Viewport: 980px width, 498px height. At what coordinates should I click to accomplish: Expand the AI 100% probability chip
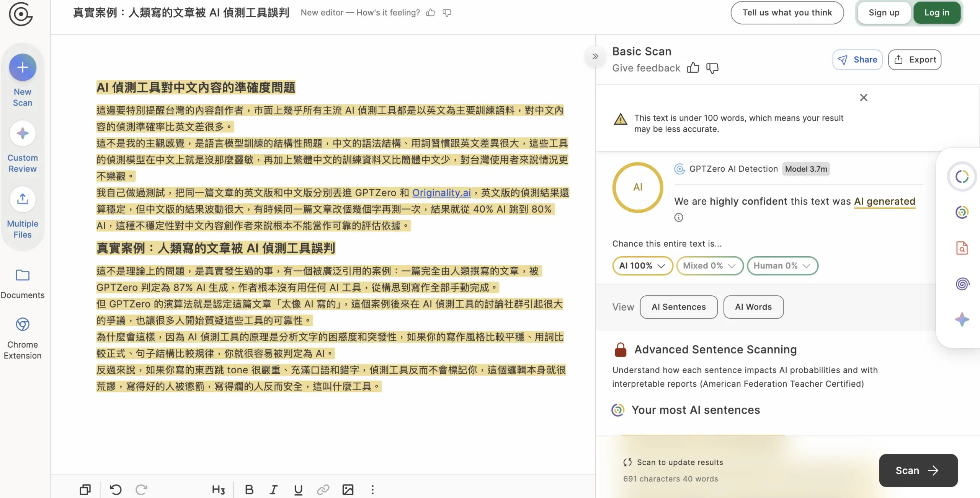tap(642, 265)
